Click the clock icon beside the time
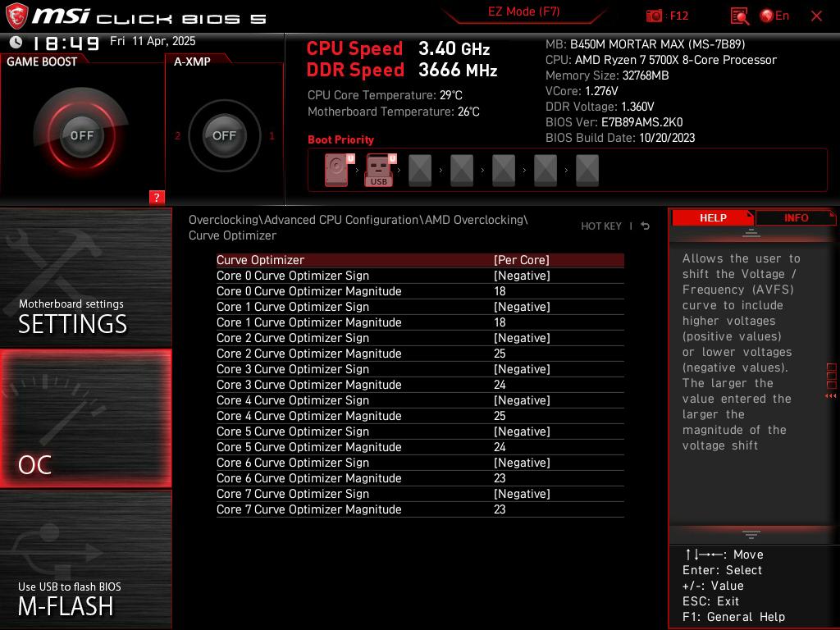 pos(16,42)
